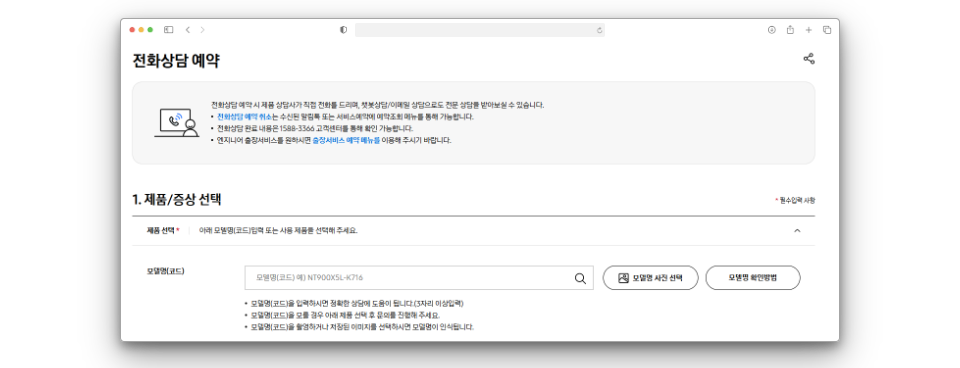Reload page using refresh icon
The width and height of the screenshot is (960, 368).
(599, 30)
